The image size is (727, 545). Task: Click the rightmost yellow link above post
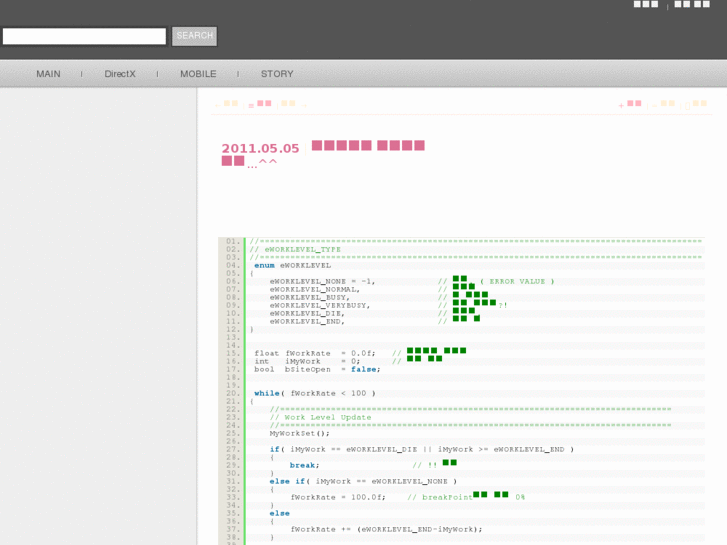tap(699, 104)
